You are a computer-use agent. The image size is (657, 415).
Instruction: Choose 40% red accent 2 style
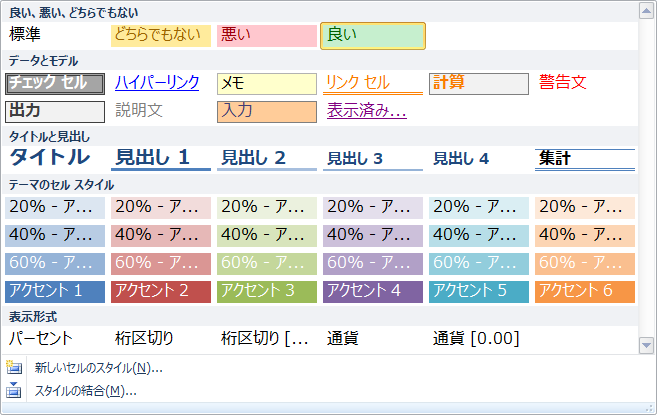click(161, 236)
